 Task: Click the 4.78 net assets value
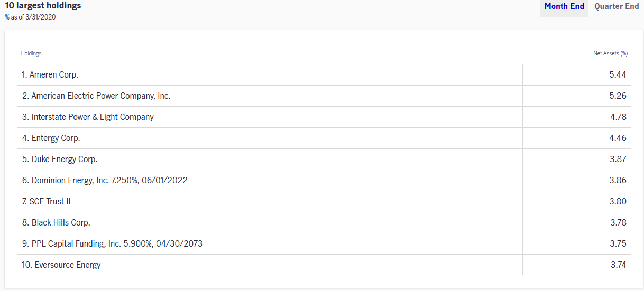[618, 117]
